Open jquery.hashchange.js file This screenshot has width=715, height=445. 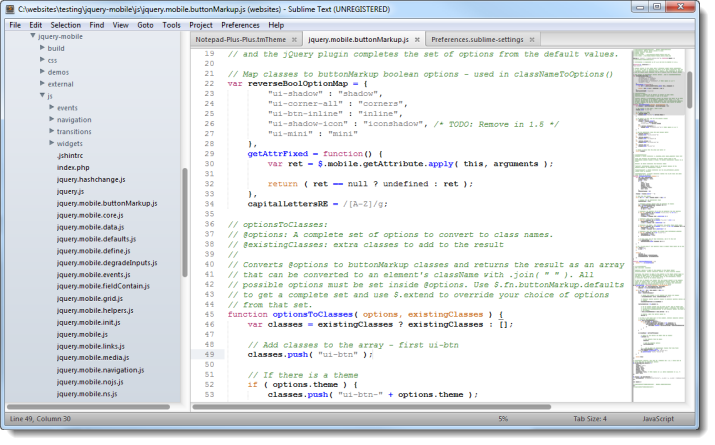tap(91, 179)
